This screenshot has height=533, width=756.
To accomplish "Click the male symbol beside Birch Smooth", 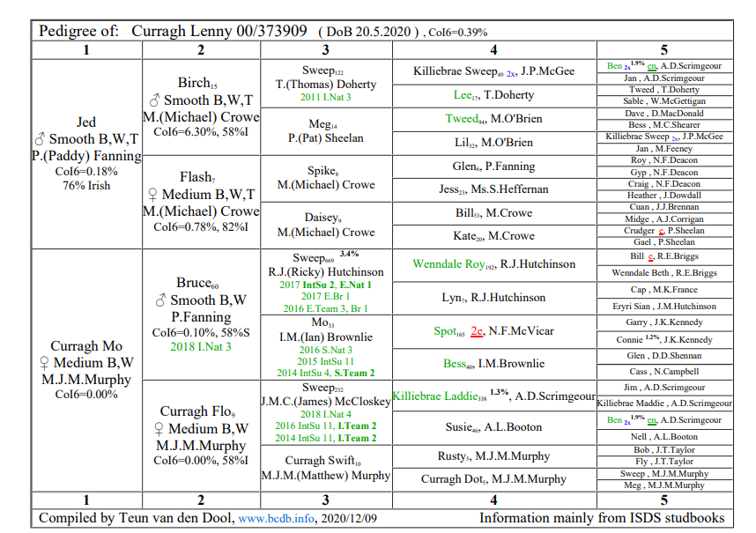I will click(x=154, y=100).
